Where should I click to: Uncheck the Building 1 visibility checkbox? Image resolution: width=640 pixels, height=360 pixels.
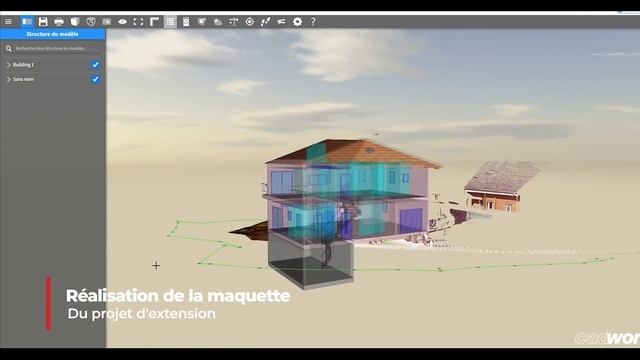[95, 64]
